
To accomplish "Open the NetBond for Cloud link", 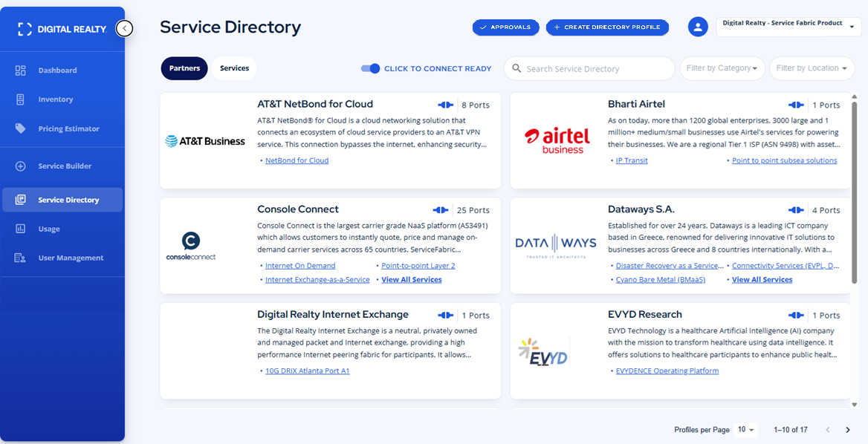I will [x=297, y=160].
